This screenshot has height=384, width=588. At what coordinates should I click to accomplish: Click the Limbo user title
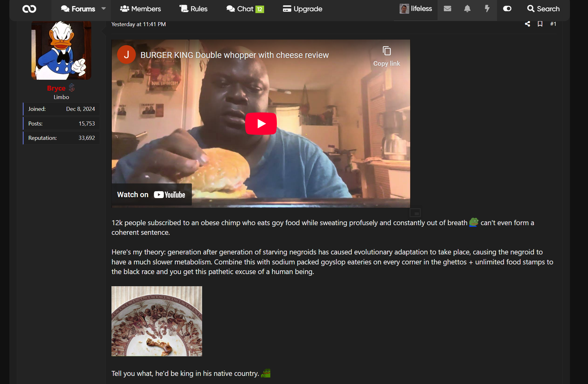coord(61,97)
